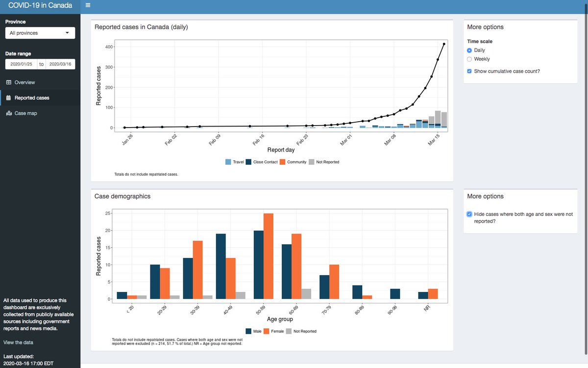
Task: Select the Daily time scale radio
Action: click(469, 50)
